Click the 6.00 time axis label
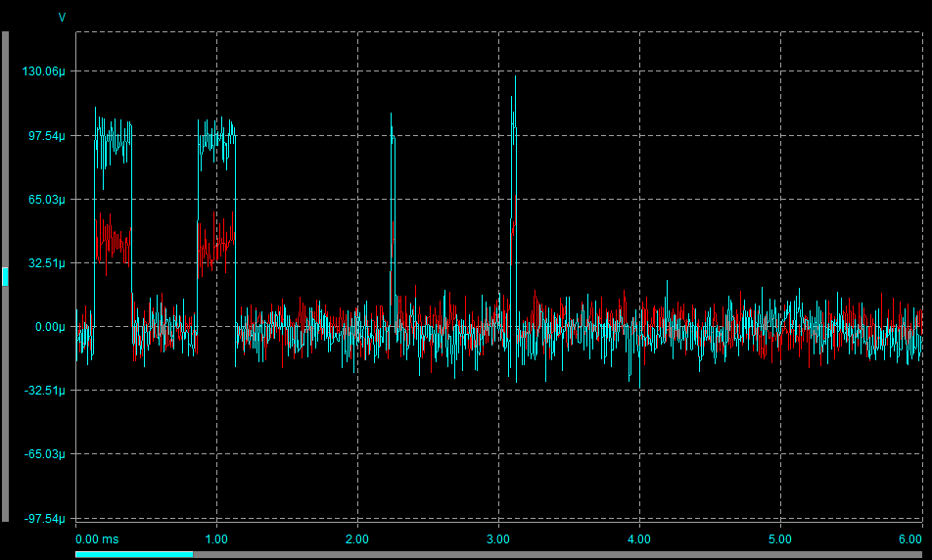 coord(910,539)
